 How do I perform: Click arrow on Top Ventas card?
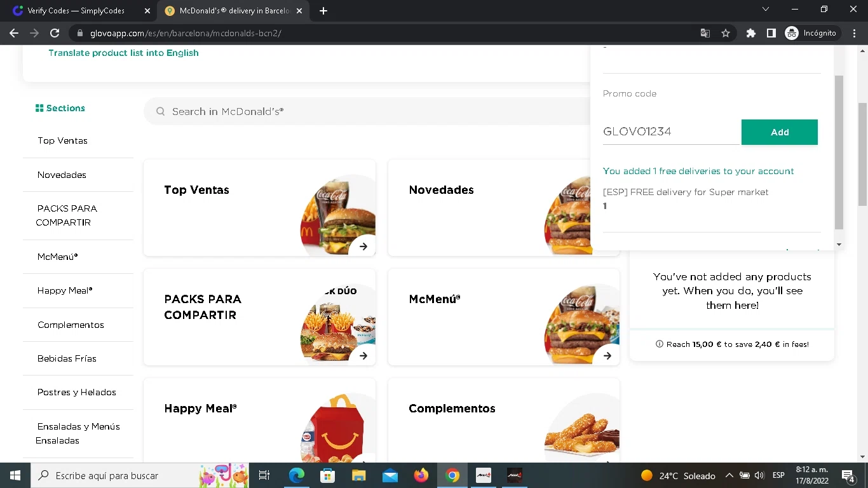363,247
